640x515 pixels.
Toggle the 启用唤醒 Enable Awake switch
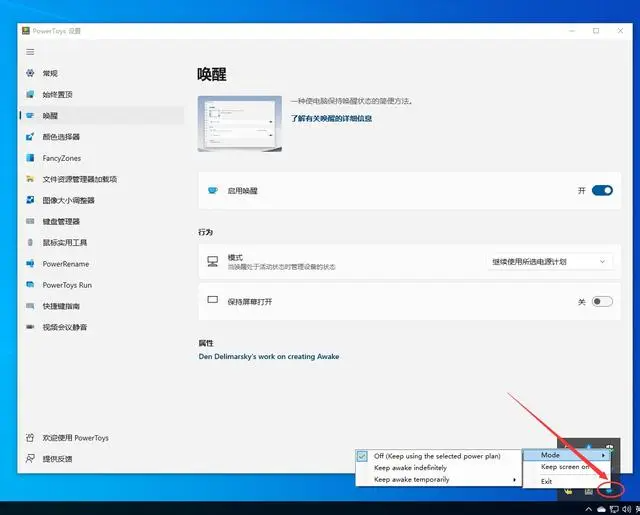tap(602, 191)
